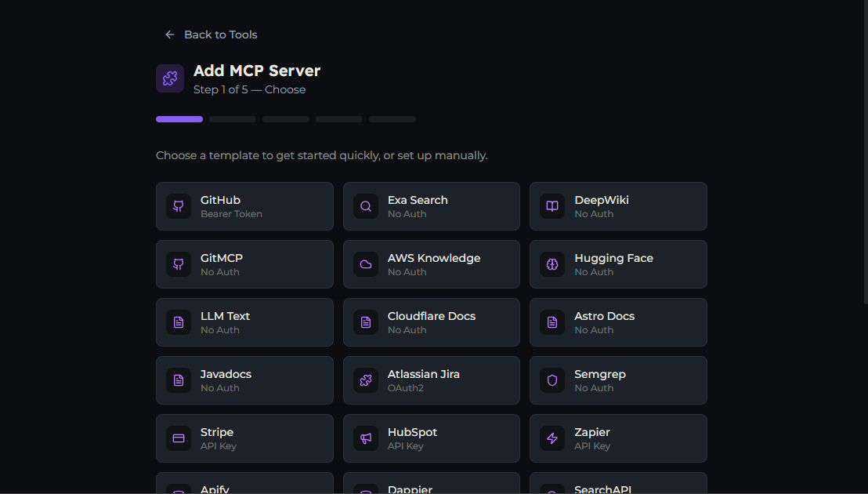Click the Zapier lightning bolt icon

pyautogui.click(x=552, y=438)
